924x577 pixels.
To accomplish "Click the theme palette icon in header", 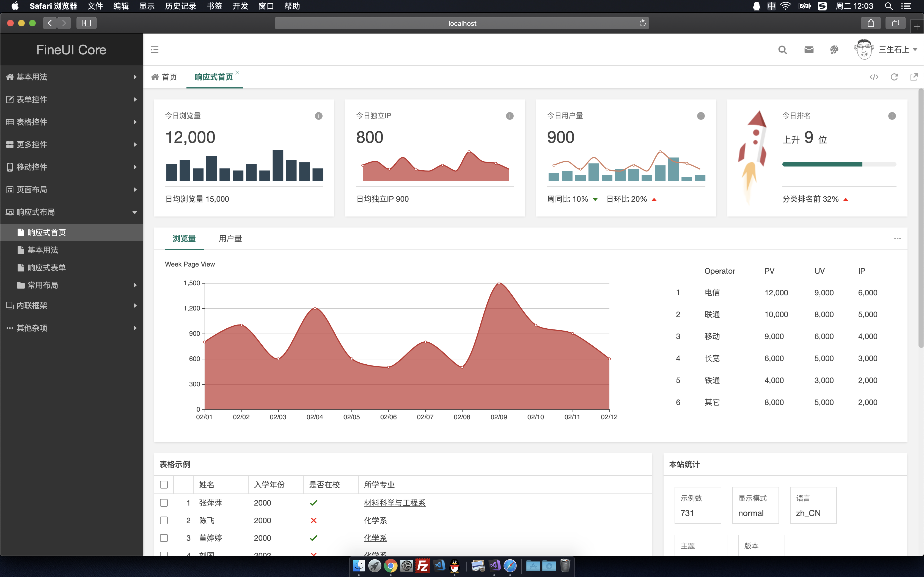I will point(834,50).
